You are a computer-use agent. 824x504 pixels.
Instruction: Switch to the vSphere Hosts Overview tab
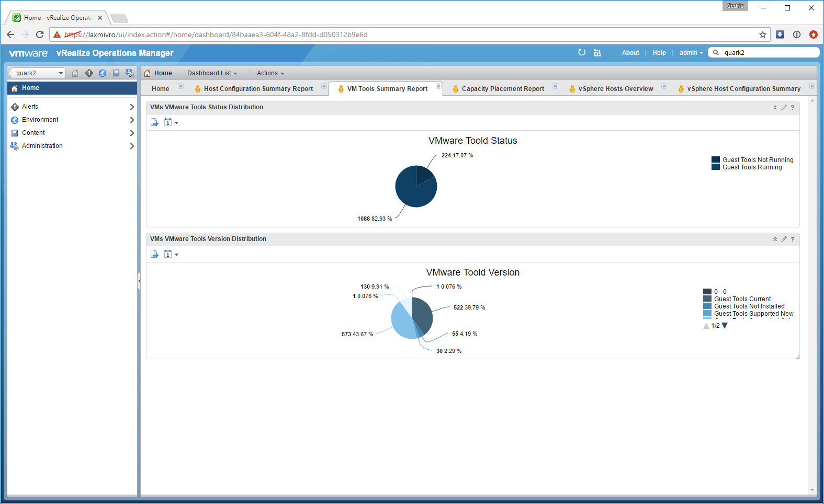(x=615, y=89)
